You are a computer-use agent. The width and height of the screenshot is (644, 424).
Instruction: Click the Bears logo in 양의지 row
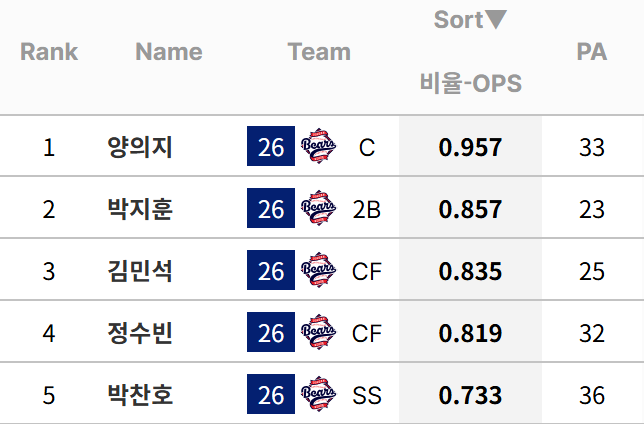(x=319, y=146)
